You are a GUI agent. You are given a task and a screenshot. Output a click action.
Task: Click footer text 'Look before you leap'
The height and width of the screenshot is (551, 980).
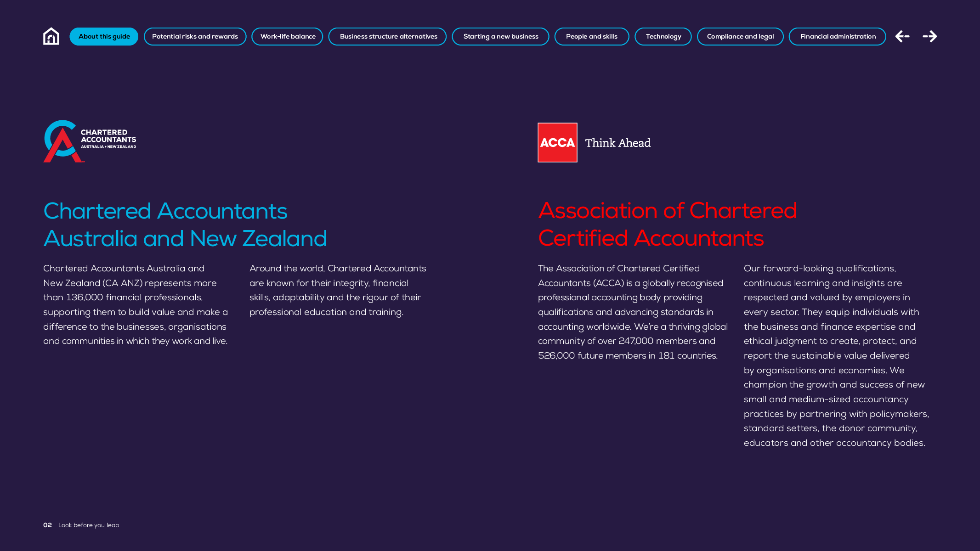(89, 525)
